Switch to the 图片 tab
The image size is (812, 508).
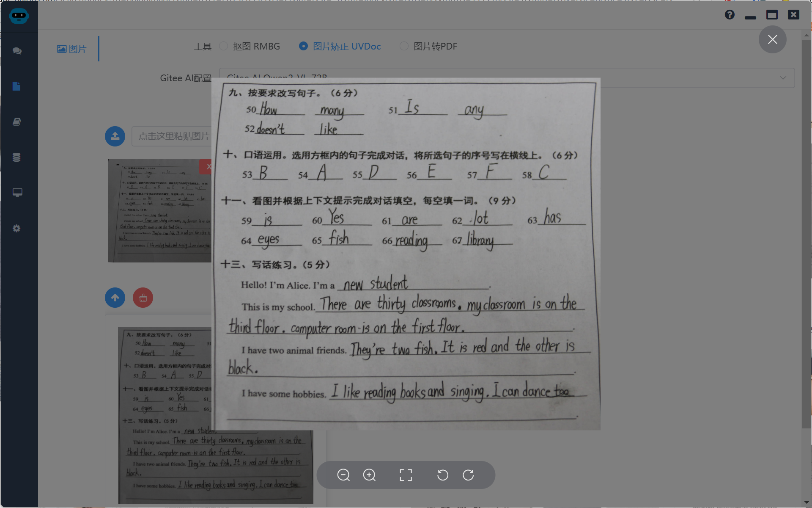click(72, 49)
